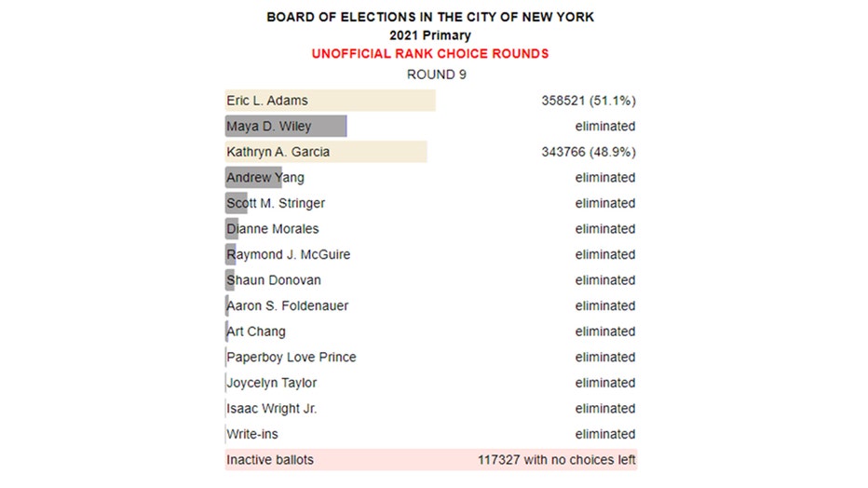The image size is (868, 488).
Task: Select the Aaron S. Foldenauer entry
Action: [287, 305]
